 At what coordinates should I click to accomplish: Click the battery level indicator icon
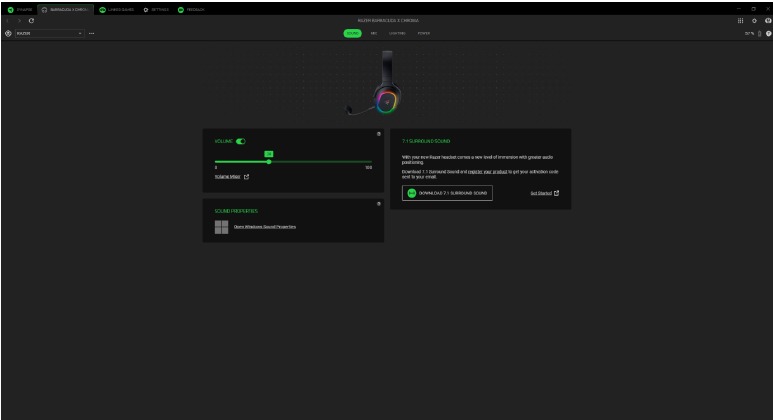760,34
